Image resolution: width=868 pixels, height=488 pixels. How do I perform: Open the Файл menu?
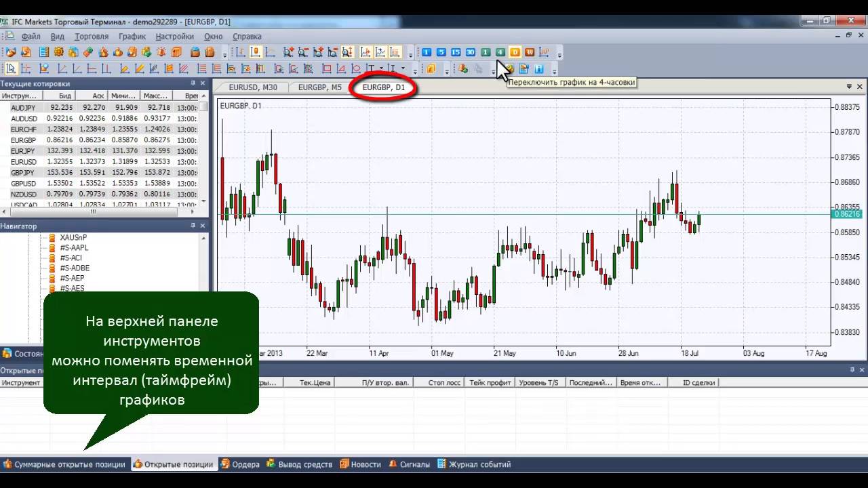pos(31,37)
